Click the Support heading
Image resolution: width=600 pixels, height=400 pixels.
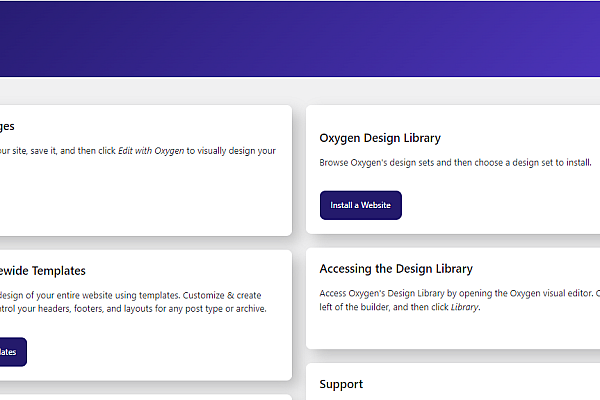coord(341,384)
